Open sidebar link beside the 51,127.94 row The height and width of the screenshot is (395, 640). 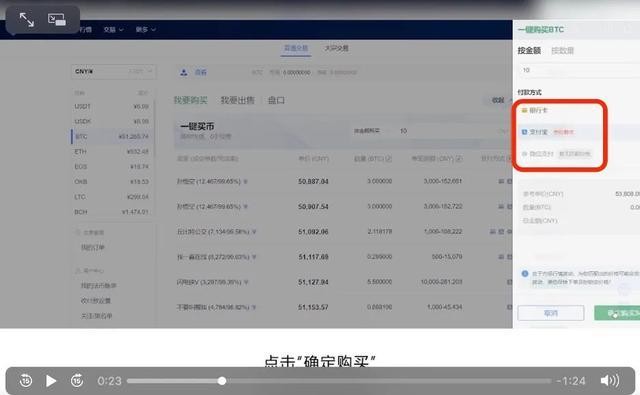point(98,286)
